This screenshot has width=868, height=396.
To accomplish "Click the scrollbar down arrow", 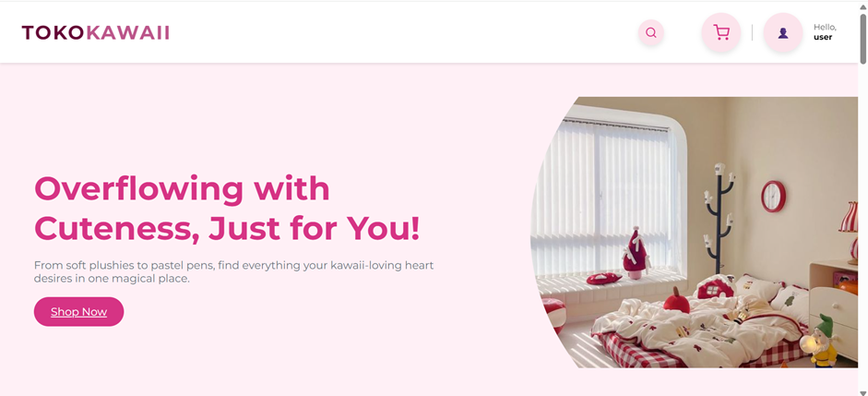I will [x=863, y=392].
